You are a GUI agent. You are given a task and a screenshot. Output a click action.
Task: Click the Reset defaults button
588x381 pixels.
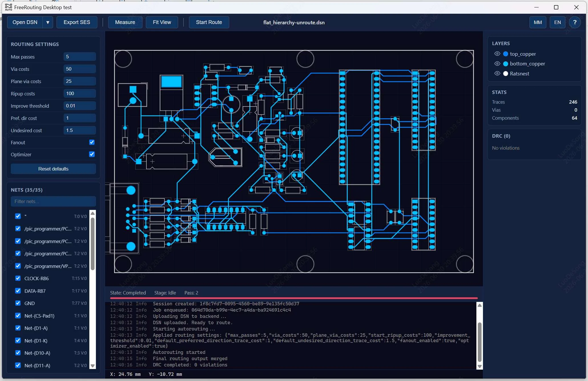coord(53,169)
